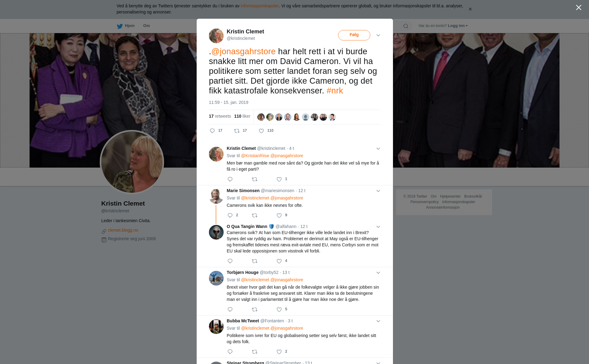589x364 pixels.
Task: Open the #nrk hashtag link
Action: tap(335, 91)
